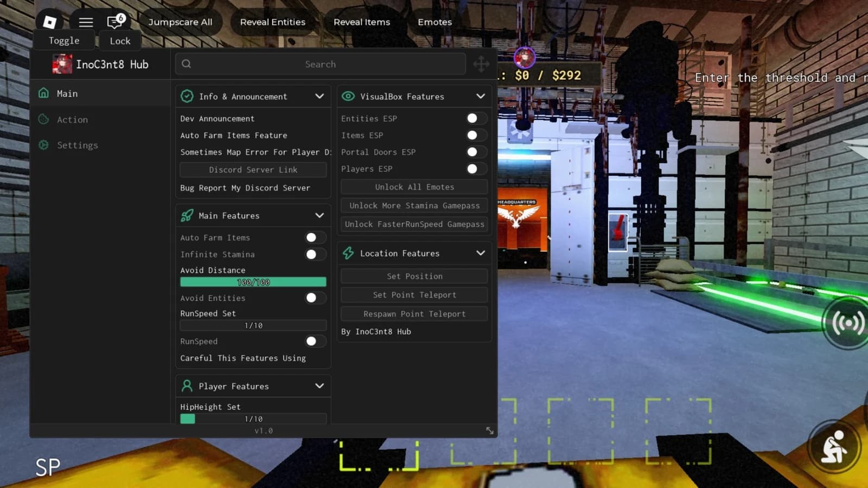Click the Info & Announcement checkmark icon
This screenshot has width=868, height=488.
[187, 96]
